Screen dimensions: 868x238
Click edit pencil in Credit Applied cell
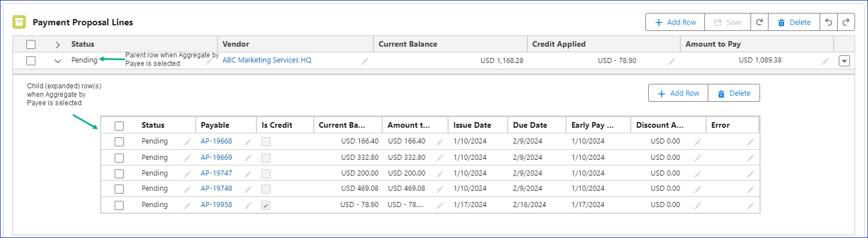point(671,61)
